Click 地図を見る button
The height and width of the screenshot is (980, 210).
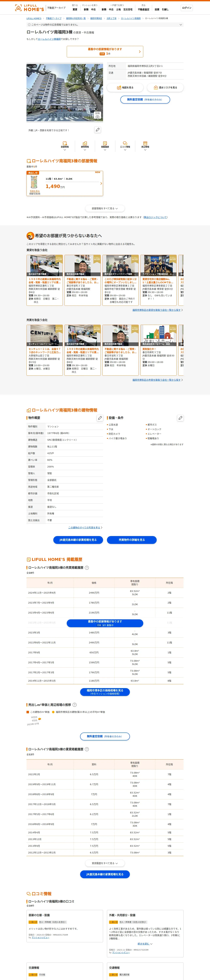[x=125, y=88]
